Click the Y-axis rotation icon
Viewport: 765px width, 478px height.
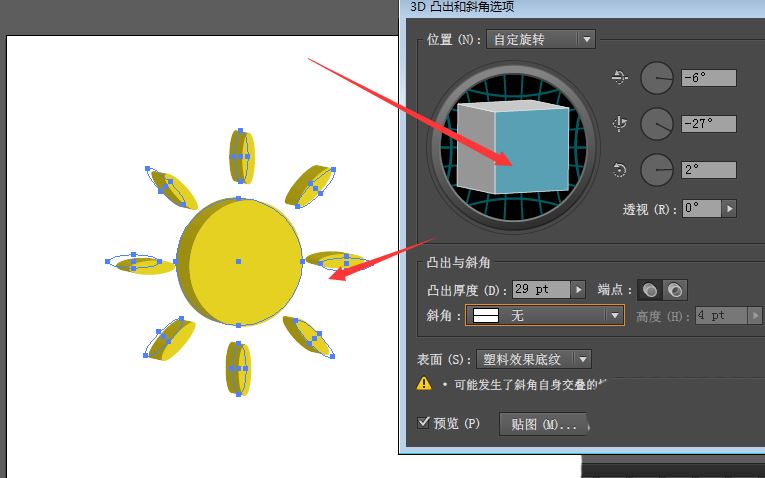coord(620,124)
